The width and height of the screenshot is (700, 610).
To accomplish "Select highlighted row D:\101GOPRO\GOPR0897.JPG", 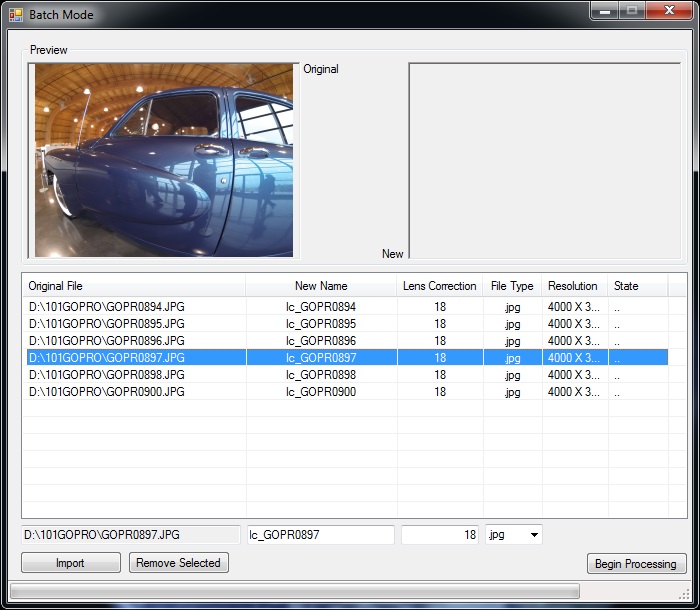I will (x=347, y=358).
